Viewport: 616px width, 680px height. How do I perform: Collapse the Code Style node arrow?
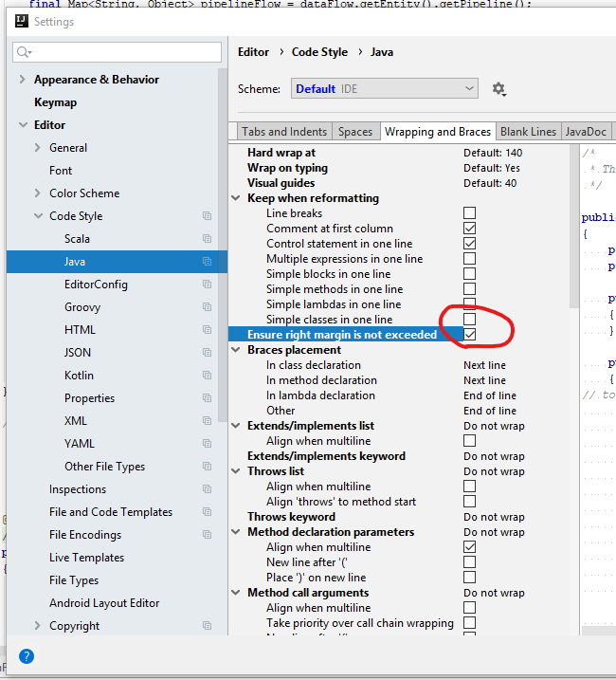[38, 216]
